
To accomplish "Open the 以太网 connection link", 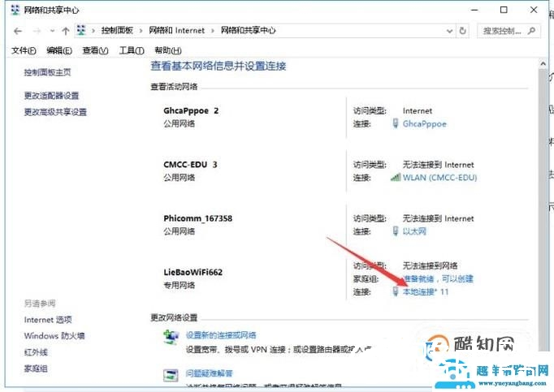I will coord(414,231).
